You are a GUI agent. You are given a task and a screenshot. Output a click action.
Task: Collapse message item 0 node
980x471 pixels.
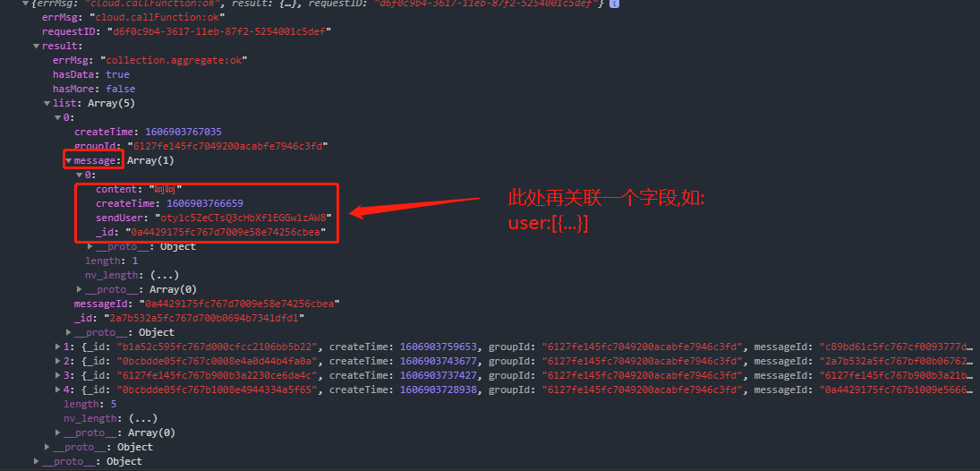(79, 176)
